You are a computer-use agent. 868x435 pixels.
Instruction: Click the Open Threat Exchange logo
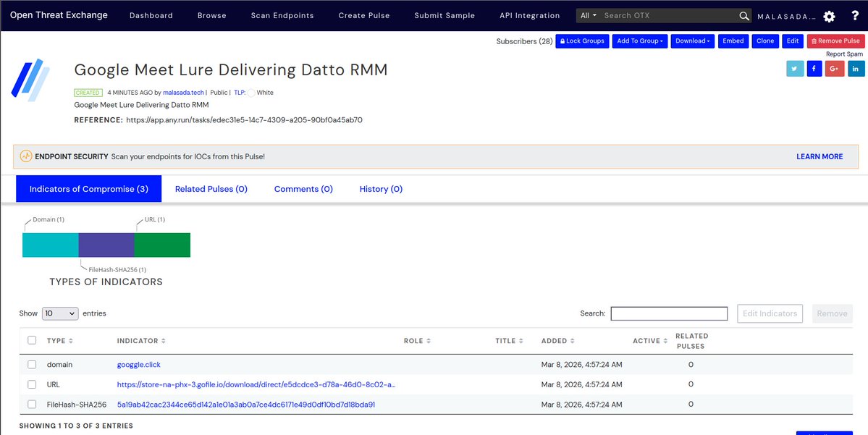pos(59,15)
